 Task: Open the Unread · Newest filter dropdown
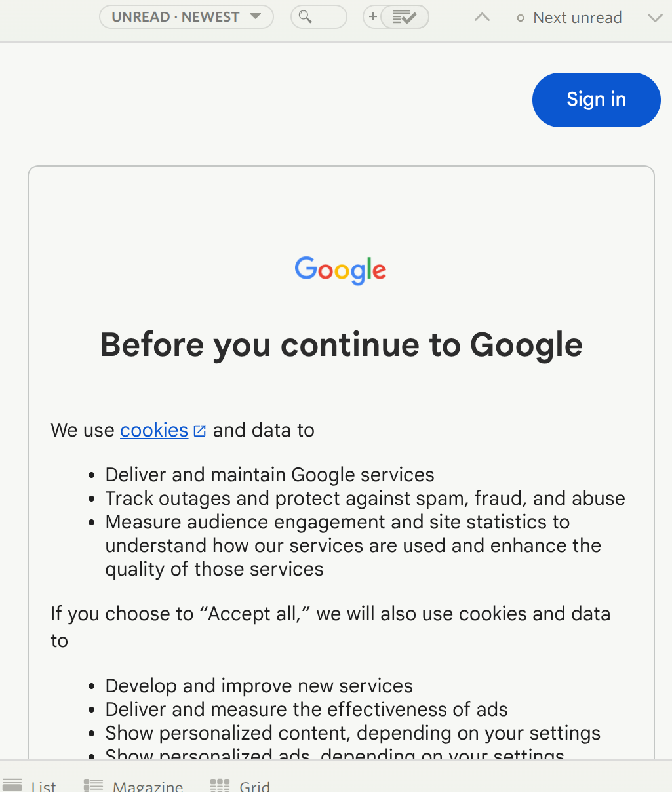186,17
